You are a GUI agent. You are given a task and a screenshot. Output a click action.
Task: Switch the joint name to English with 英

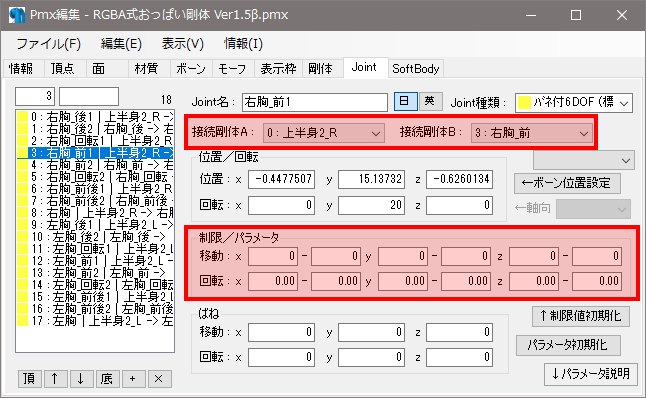pyautogui.click(x=430, y=101)
